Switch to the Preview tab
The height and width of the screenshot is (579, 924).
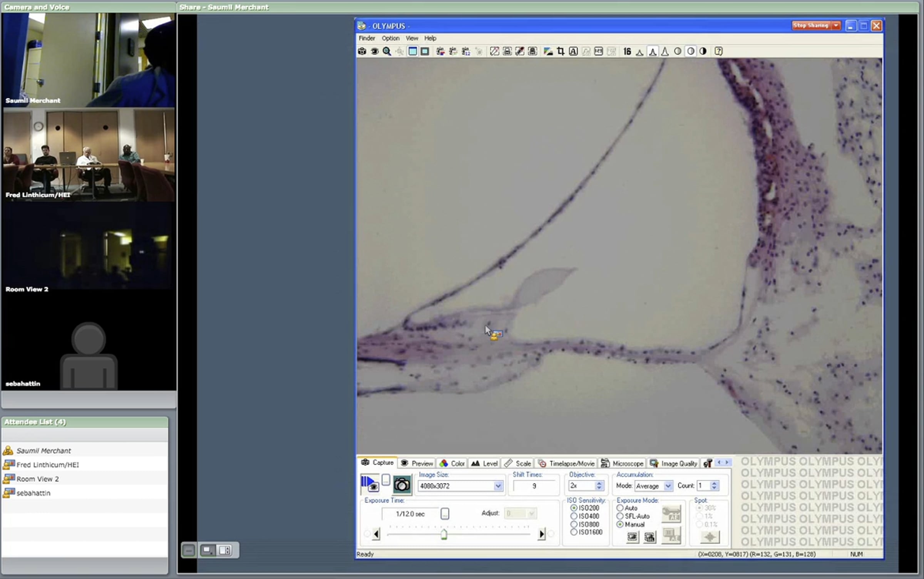[x=417, y=463]
